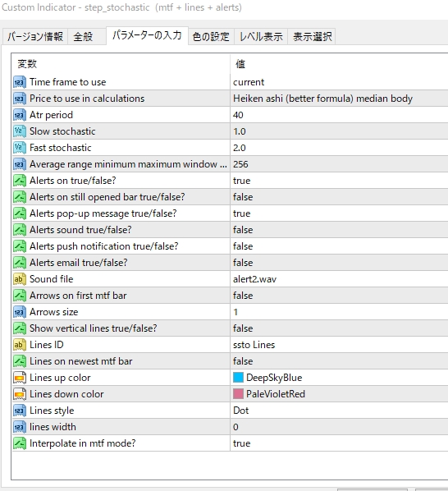Open the 色の設定 tab
Screen dimensions: 448x491
coord(211,37)
